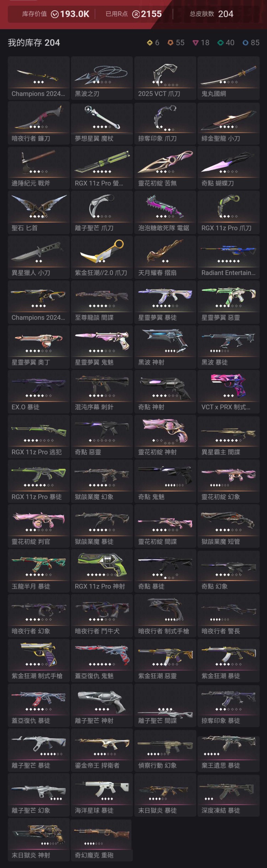267x868 pixels.
Task: Select the RGX 11z Pro 神射 skin
Action: click(x=102, y=571)
